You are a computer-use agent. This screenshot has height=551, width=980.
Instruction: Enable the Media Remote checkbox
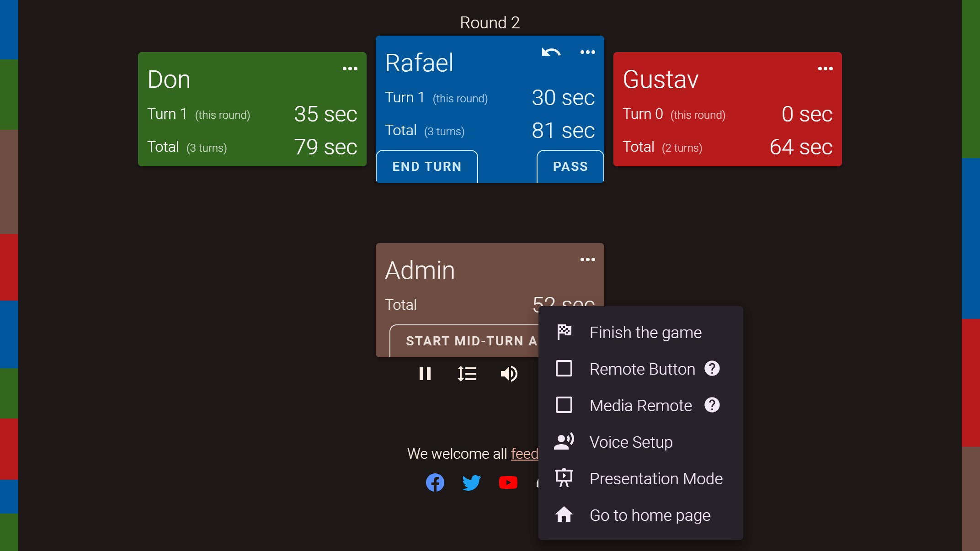[x=564, y=405]
